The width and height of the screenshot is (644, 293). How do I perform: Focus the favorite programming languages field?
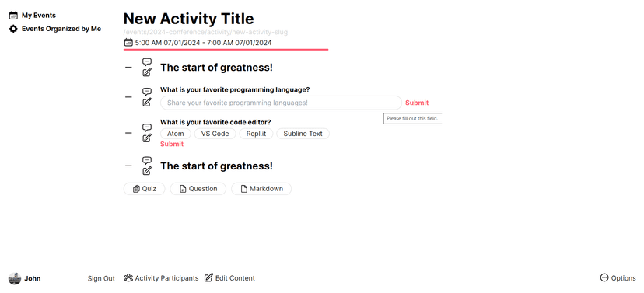pyautogui.click(x=281, y=103)
